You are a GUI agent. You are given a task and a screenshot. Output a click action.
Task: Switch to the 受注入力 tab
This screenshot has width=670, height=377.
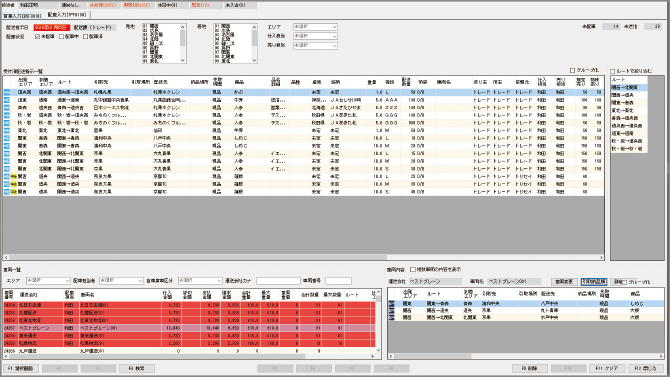[x=22, y=16]
